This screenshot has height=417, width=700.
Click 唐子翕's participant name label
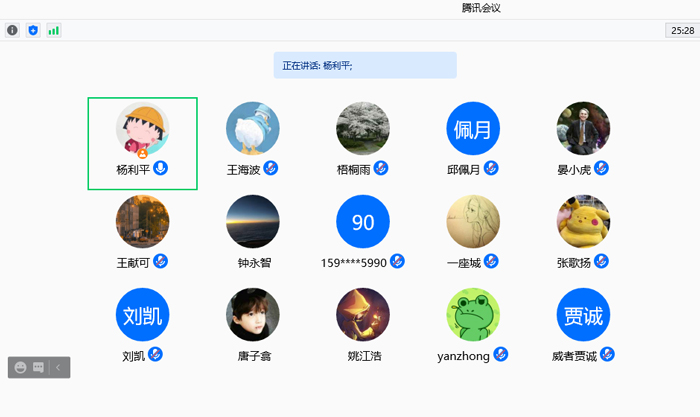[253, 356]
